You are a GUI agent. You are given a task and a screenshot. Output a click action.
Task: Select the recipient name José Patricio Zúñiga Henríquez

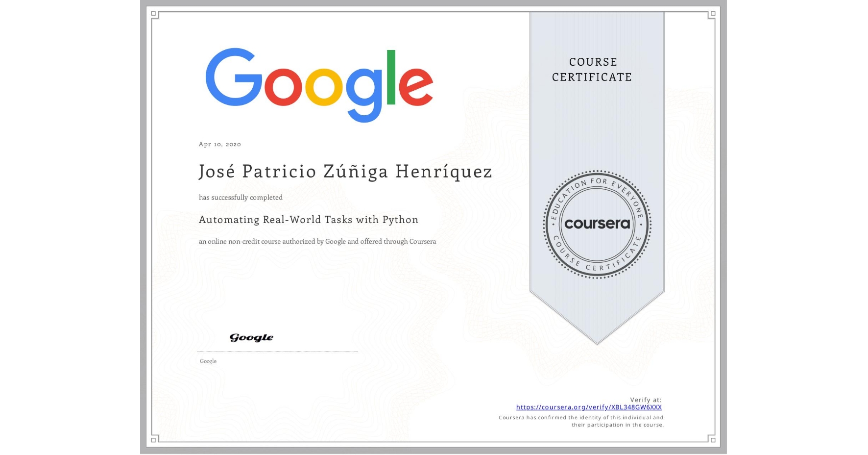[x=344, y=172]
